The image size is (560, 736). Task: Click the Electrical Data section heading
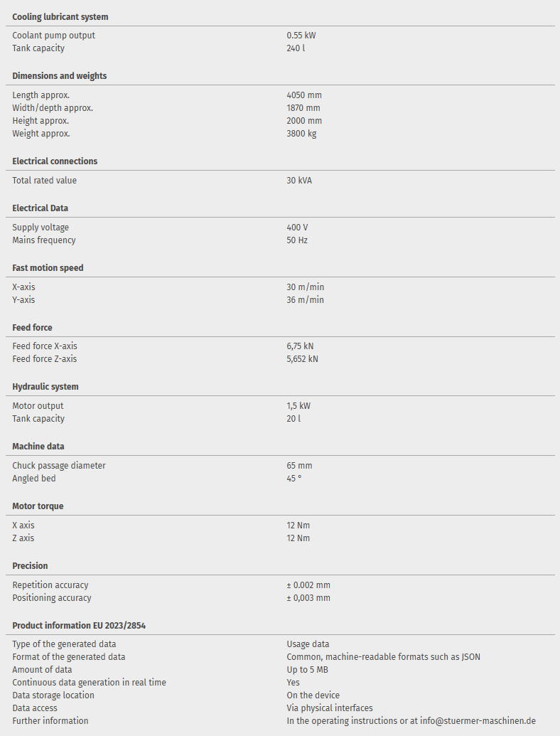41,208
